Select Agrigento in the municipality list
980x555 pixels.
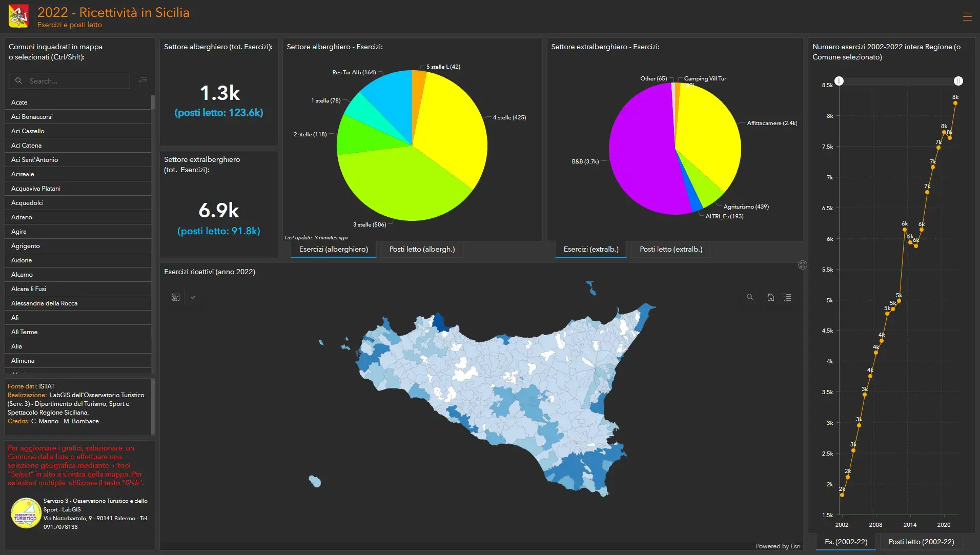pyautogui.click(x=26, y=246)
